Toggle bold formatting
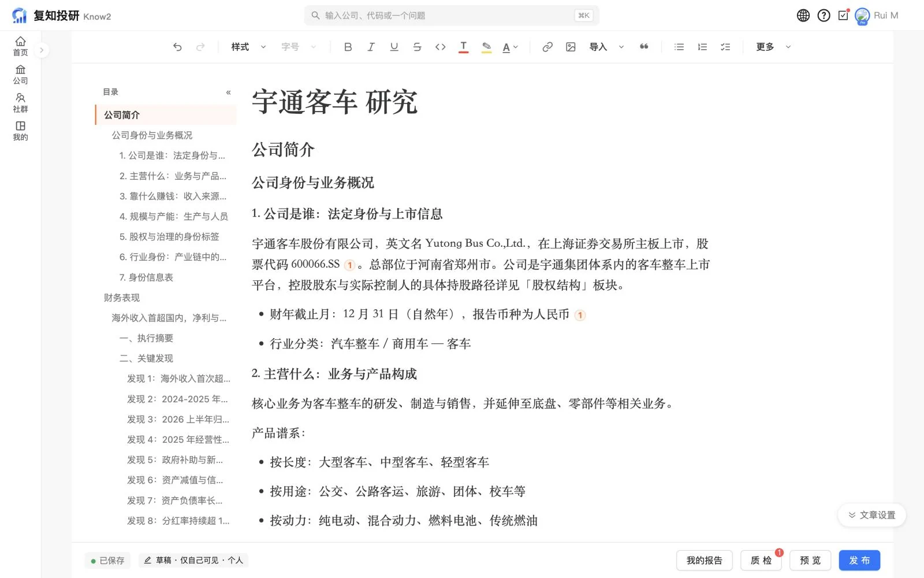The height and width of the screenshot is (578, 924). point(348,47)
